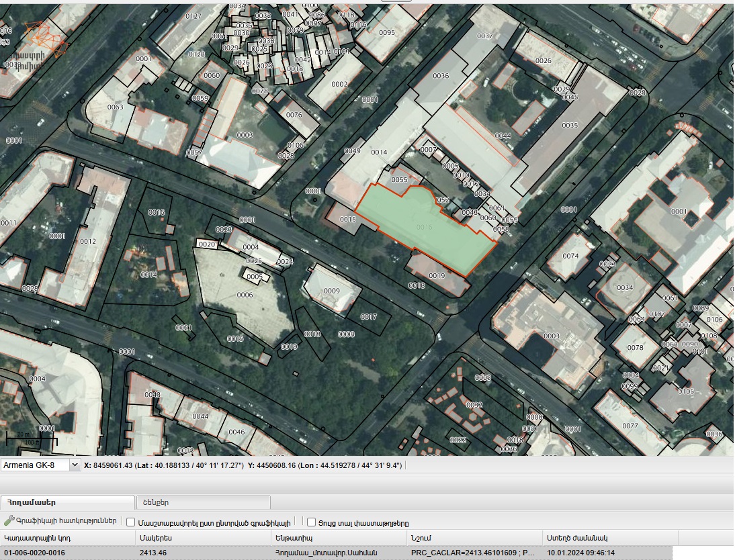Click the Մակերես column header
This screenshot has width=735, height=560.
pos(202,537)
